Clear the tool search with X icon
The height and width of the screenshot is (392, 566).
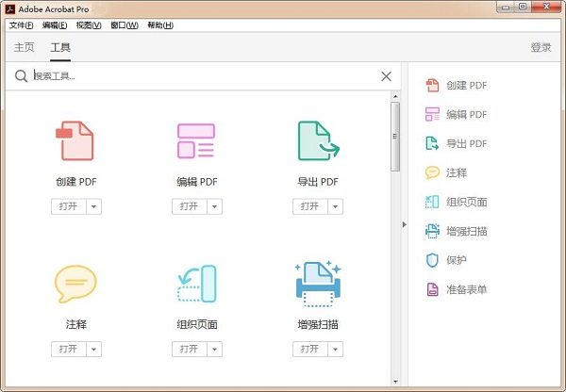[386, 76]
